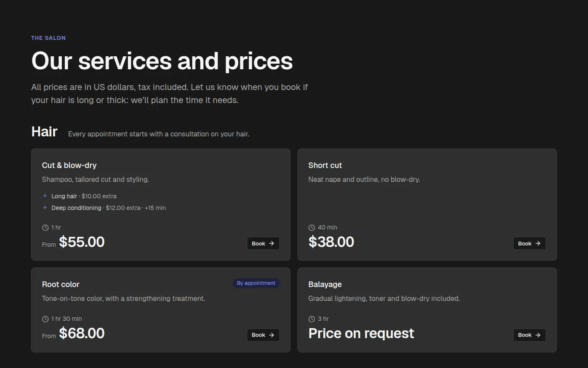The image size is (588, 368).
Task: Click the $68.00 price
Action: (x=82, y=333)
